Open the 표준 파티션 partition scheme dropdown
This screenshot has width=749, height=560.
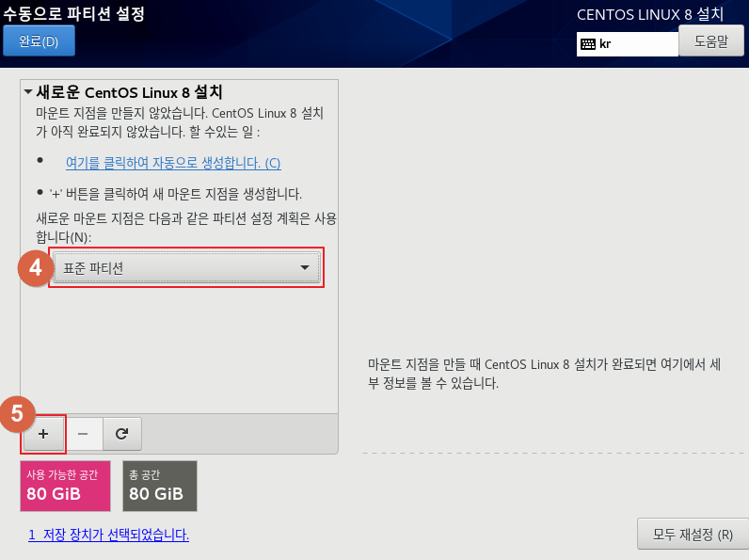coord(186,267)
